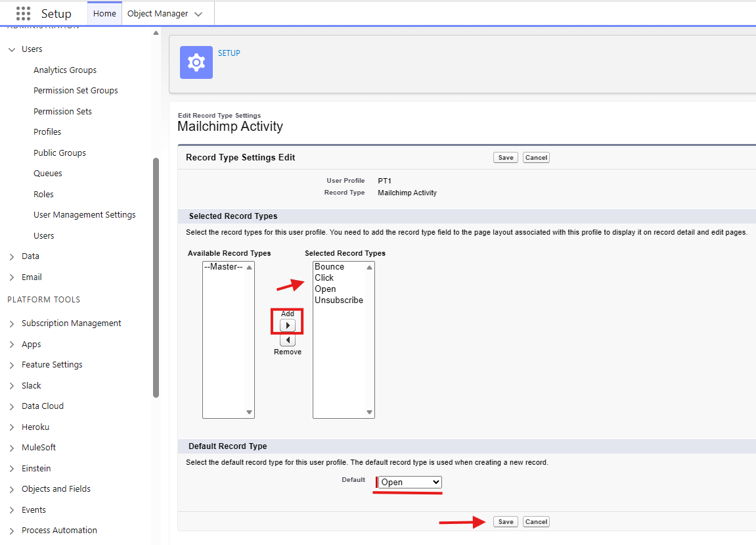Expand the Data Cloud section
Image resolution: width=756 pixels, height=545 pixels.
click(12, 407)
